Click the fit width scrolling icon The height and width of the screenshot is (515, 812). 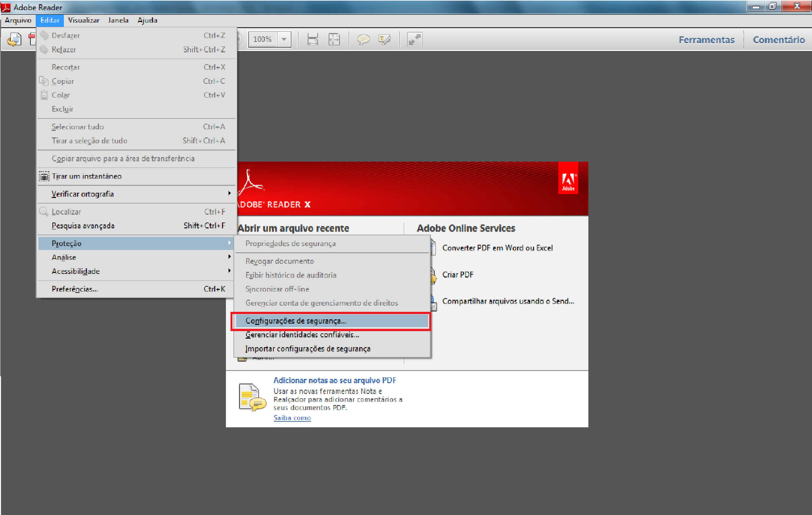[313, 40]
